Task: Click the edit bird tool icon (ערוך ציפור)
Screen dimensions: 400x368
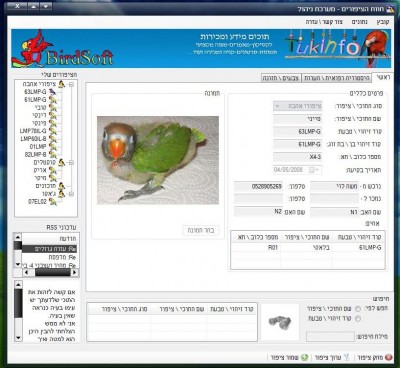Action: 347,357
